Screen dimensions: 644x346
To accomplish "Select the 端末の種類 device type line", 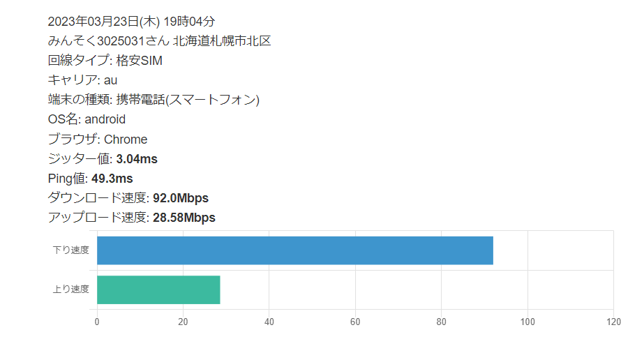I will [153, 100].
